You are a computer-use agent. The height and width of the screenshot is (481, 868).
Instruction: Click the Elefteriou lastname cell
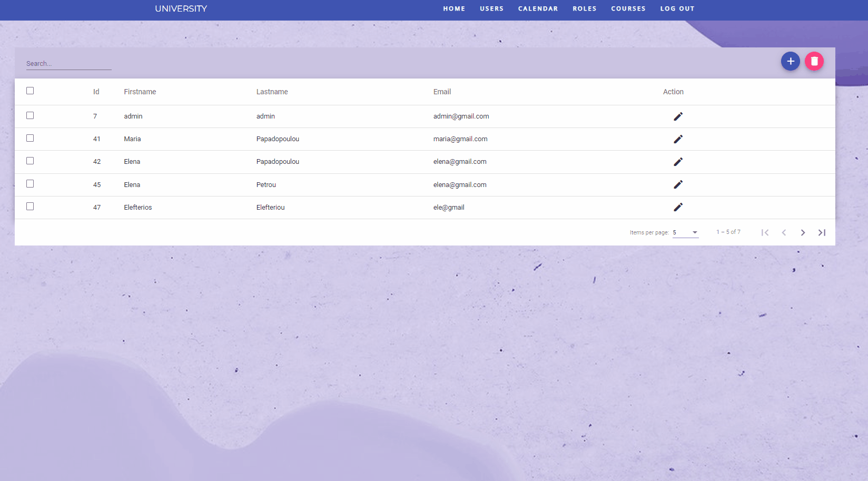(270, 208)
